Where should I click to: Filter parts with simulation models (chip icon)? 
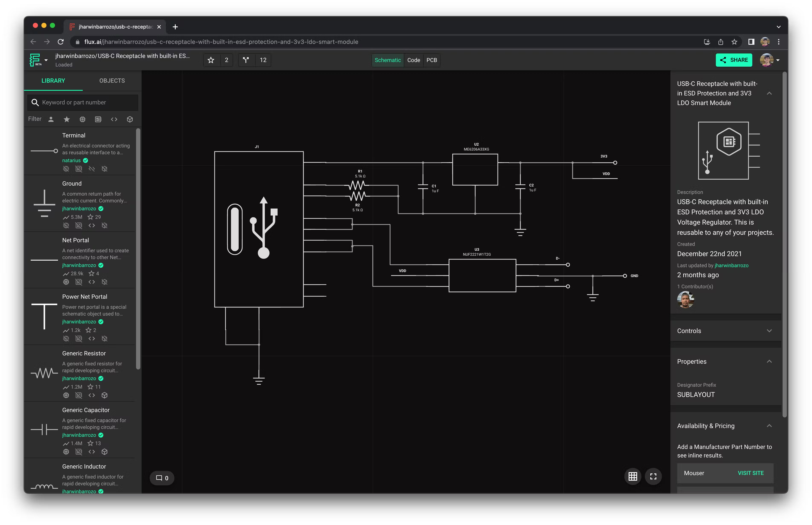point(82,119)
